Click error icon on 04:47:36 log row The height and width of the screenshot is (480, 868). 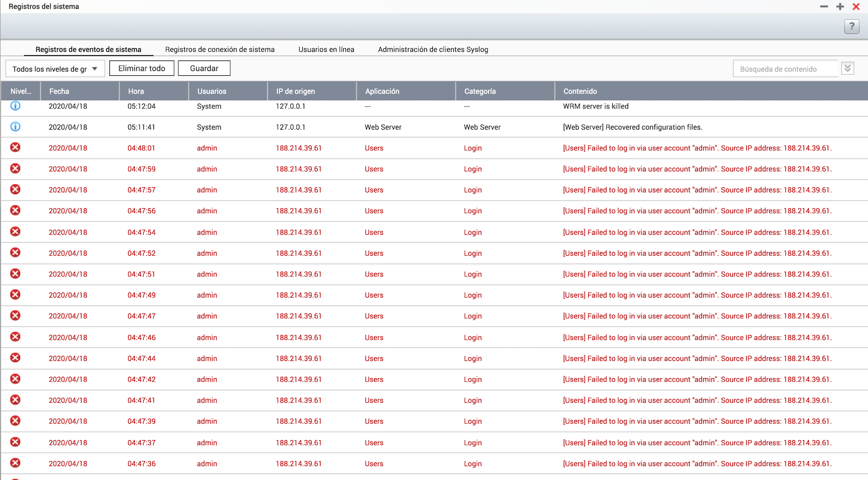[x=15, y=463]
